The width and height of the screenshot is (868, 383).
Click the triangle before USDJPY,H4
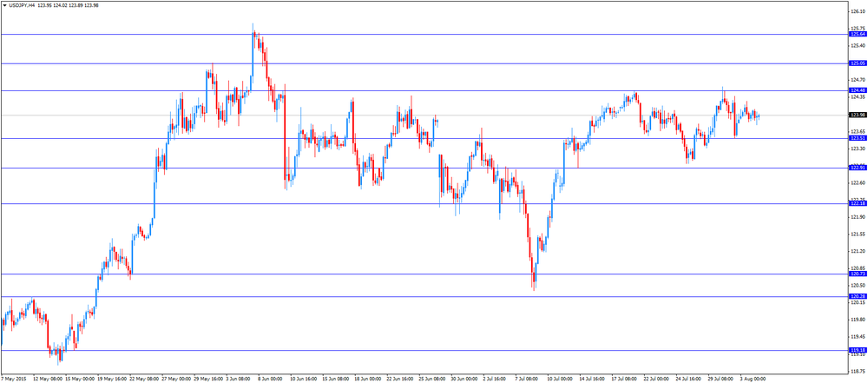tap(4, 5)
